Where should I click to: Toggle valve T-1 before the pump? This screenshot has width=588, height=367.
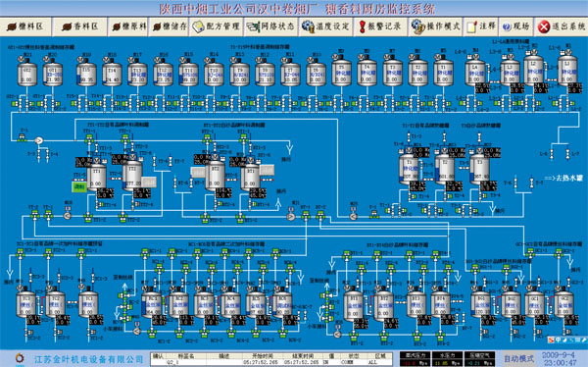[23, 138]
